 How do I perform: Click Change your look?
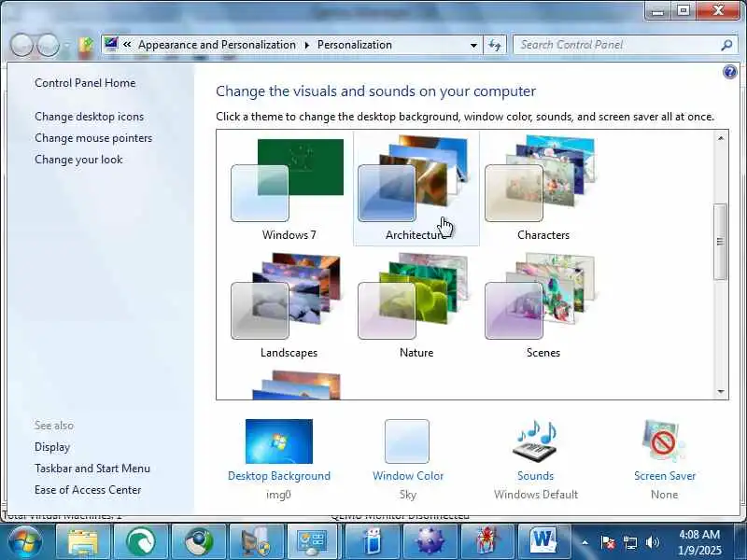(x=78, y=160)
